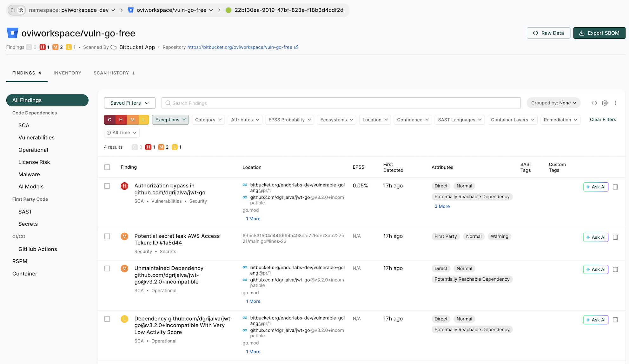Viewport: 629px width, 364px height.
Task: Open the three-dot more options menu
Action: pos(615,103)
